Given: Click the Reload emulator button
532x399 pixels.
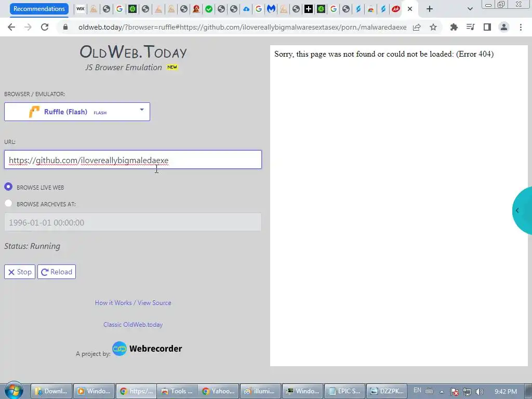Looking at the screenshot, I should (x=57, y=272).
